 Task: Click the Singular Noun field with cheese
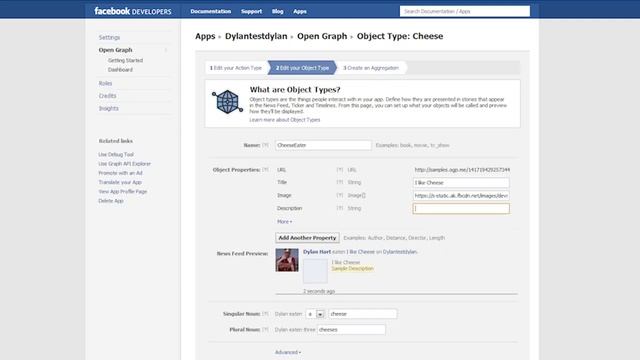coord(363,314)
